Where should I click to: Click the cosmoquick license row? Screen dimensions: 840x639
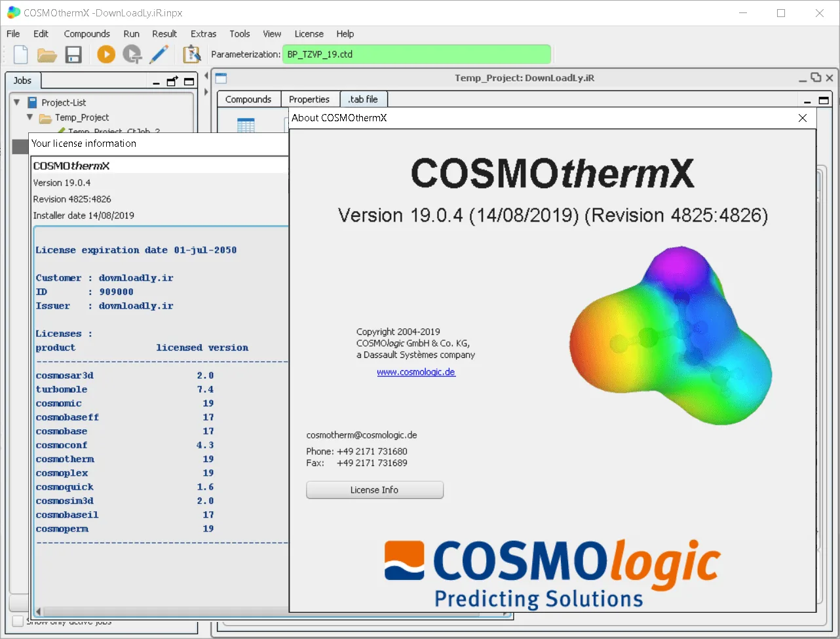125,487
